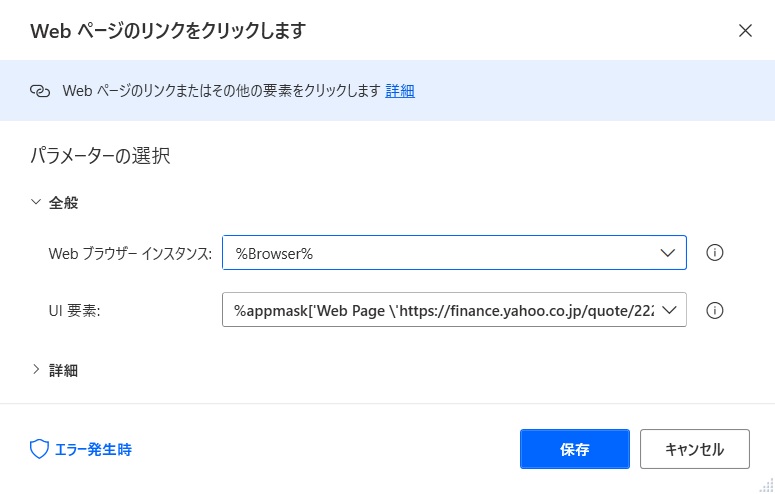Click info icon beside UI 要素 field

point(714,311)
